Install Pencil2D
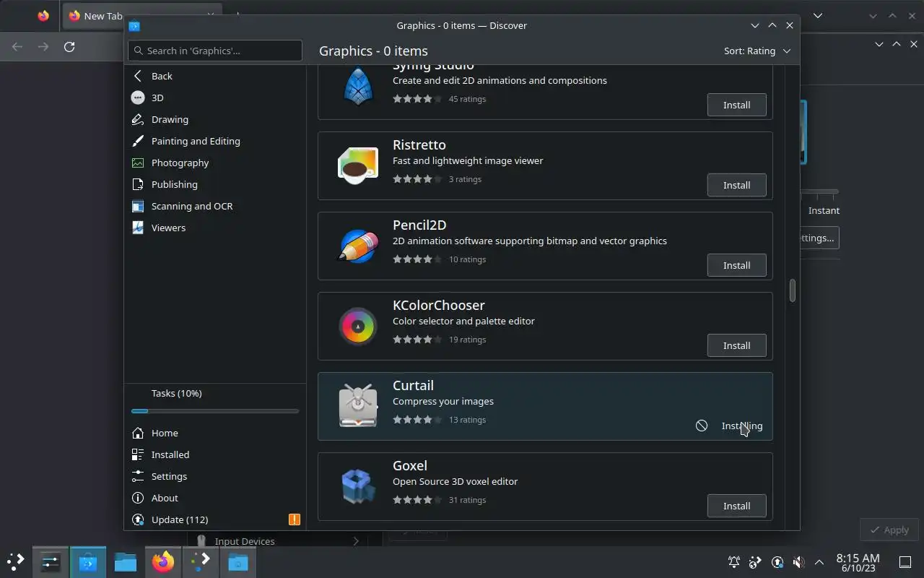The image size is (924, 578). (736, 265)
